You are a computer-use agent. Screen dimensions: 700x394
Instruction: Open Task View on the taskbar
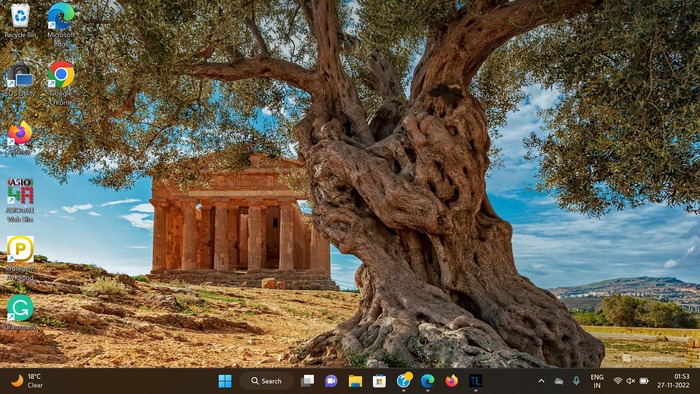click(307, 381)
